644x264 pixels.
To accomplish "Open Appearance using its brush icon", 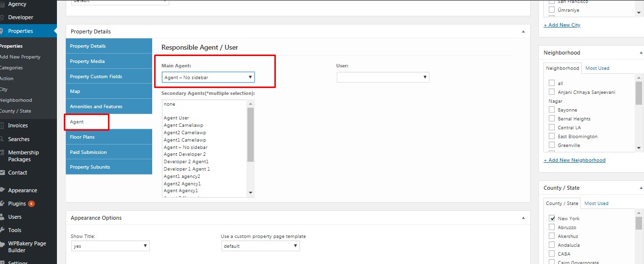I will [x=2, y=190].
